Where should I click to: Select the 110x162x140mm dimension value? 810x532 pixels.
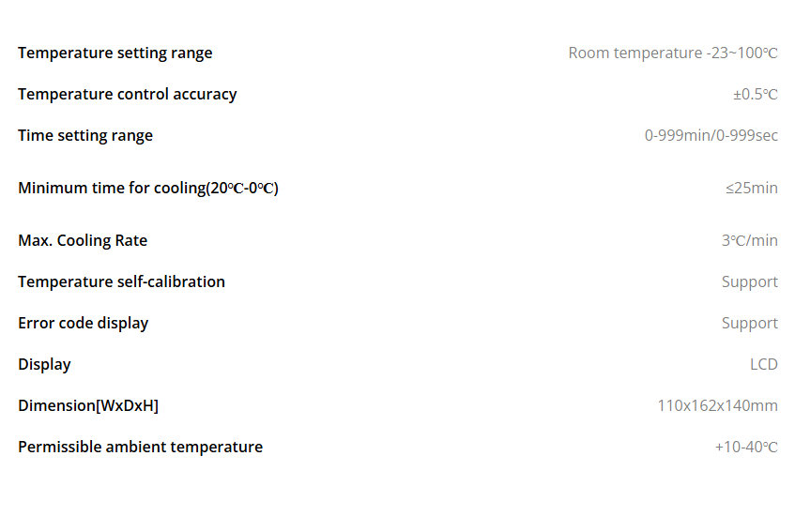(x=717, y=406)
